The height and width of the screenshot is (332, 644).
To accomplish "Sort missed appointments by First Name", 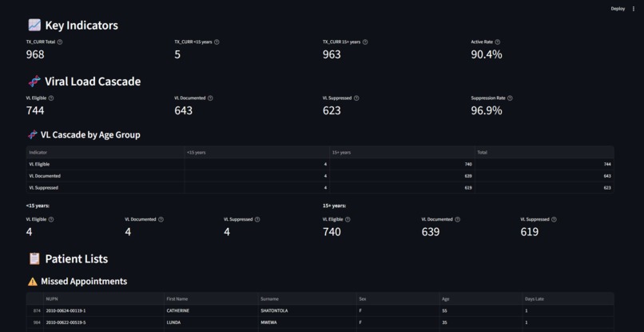I will [211, 298].
